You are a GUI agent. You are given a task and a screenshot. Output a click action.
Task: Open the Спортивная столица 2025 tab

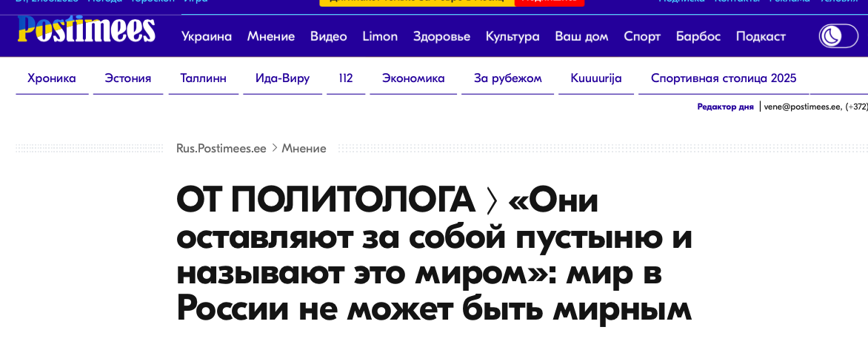[x=724, y=78]
